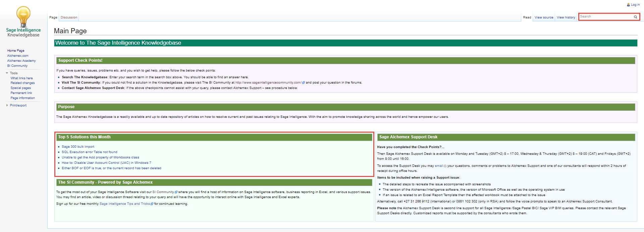Select the Read tab
The height and width of the screenshot is (232, 644).
(x=527, y=17)
